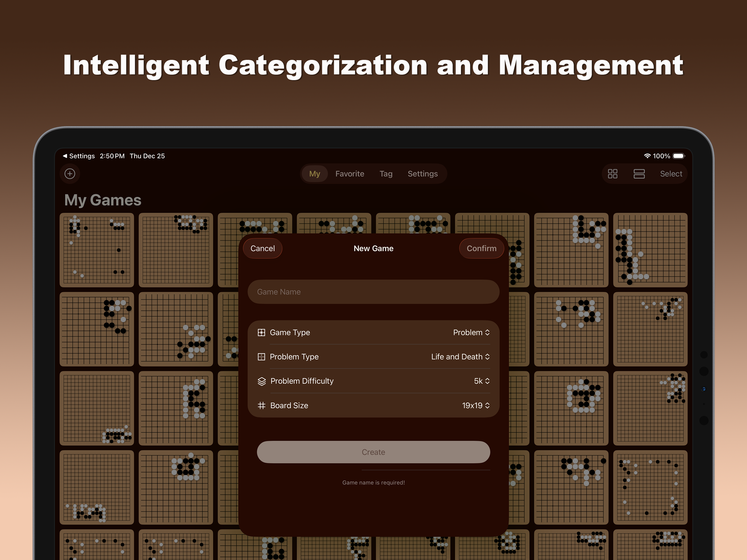The height and width of the screenshot is (560, 747).
Task: Tap Select in the top toolbar
Action: click(x=671, y=174)
